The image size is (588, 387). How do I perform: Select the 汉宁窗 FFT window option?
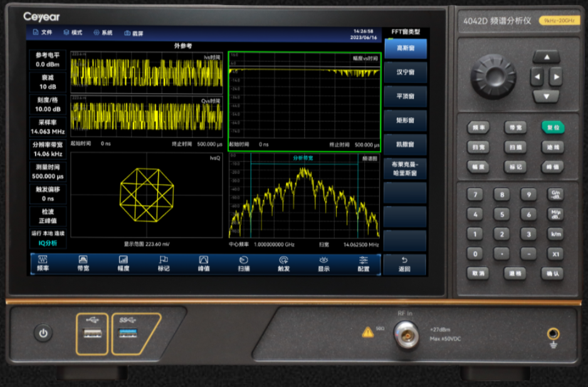tap(405, 72)
